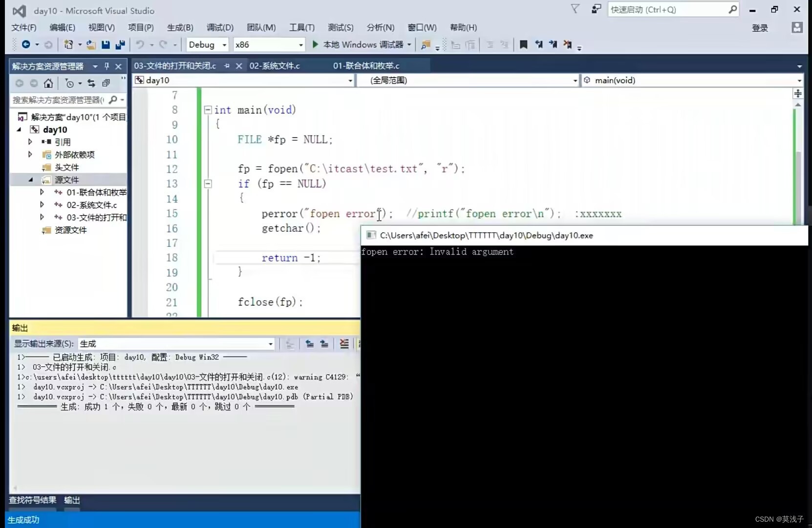Switch to the 02-系统文件.c tab
This screenshot has height=528, width=812.
point(275,66)
